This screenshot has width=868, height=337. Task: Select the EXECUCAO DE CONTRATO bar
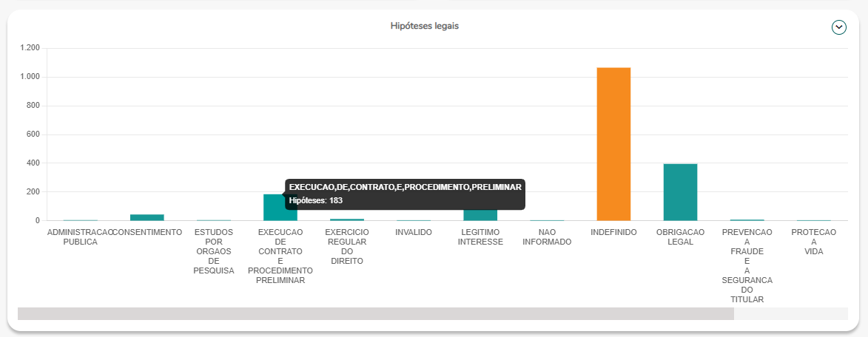(273, 208)
